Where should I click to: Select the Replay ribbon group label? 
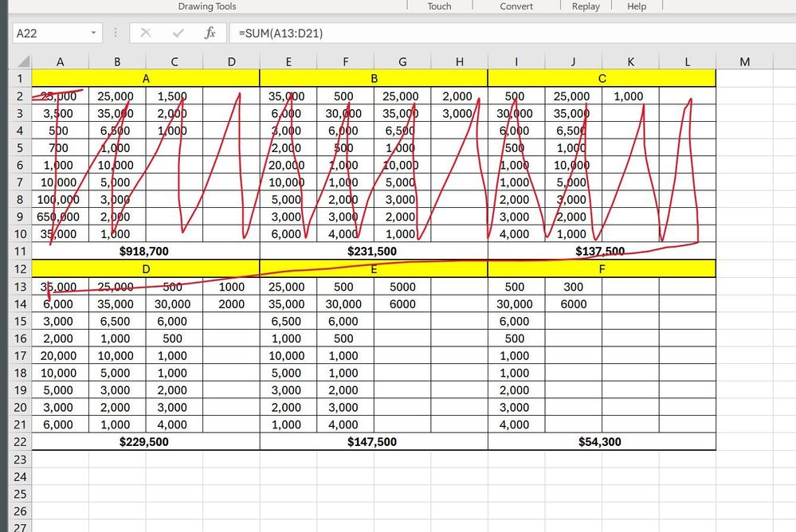click(586, 6)
